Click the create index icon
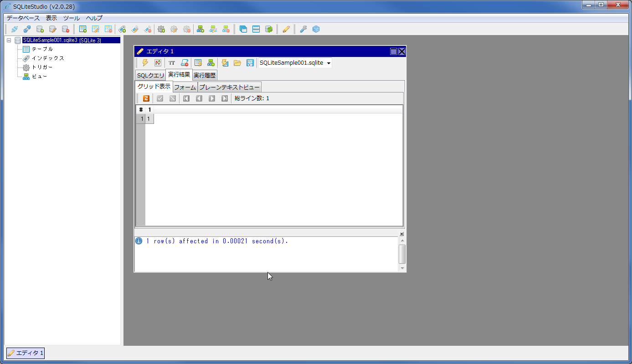This screenshot has height=364, width=632. (x=122, y=29)
